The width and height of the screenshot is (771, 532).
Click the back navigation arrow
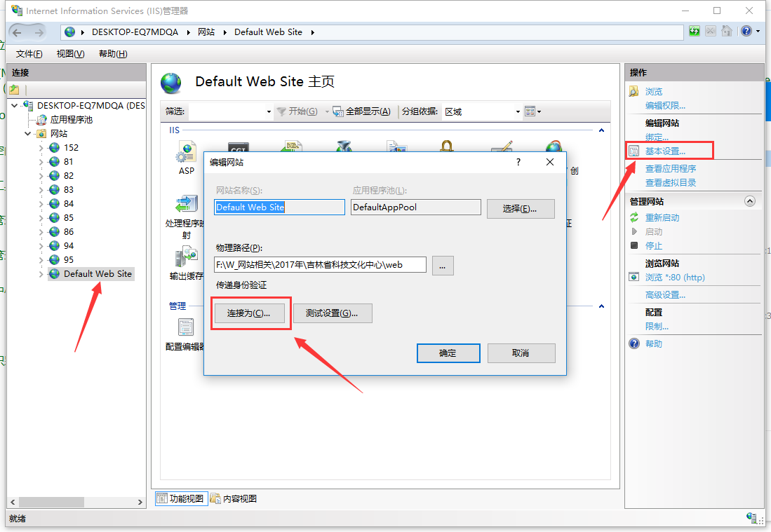tap(18, 32)
